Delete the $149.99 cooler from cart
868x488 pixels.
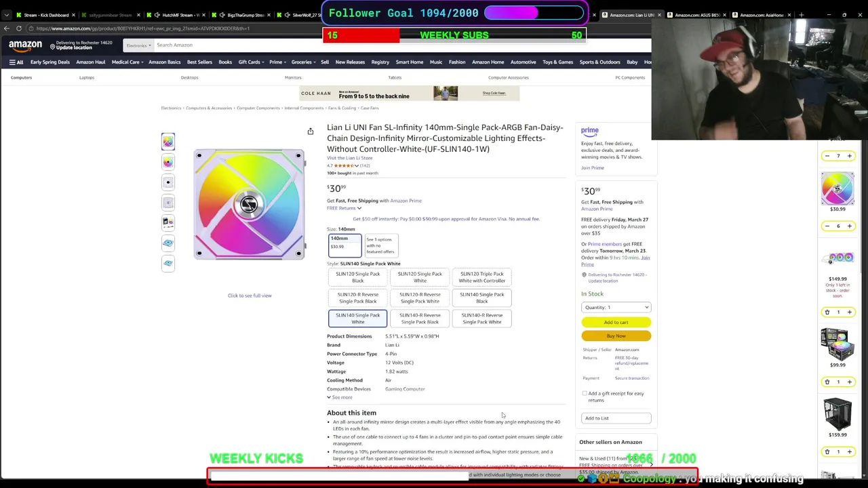click(x=827, y=312)
